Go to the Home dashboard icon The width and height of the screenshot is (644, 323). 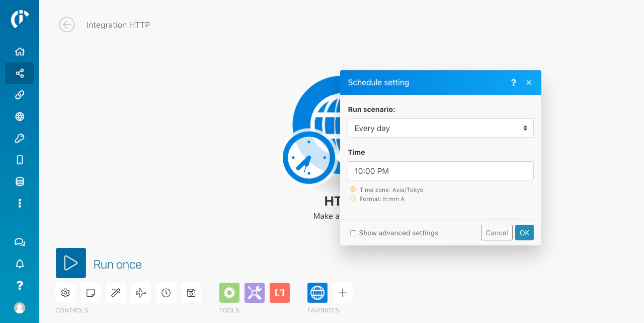20,51
